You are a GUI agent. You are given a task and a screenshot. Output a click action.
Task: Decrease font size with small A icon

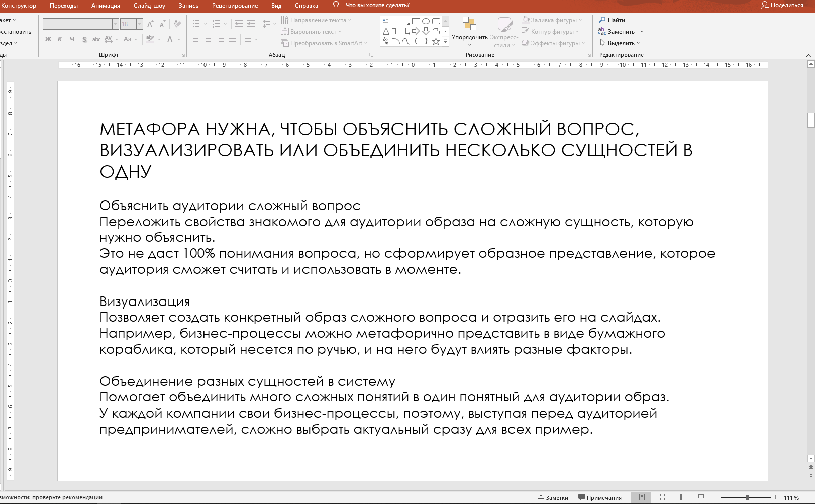click(x=162, y=24)
